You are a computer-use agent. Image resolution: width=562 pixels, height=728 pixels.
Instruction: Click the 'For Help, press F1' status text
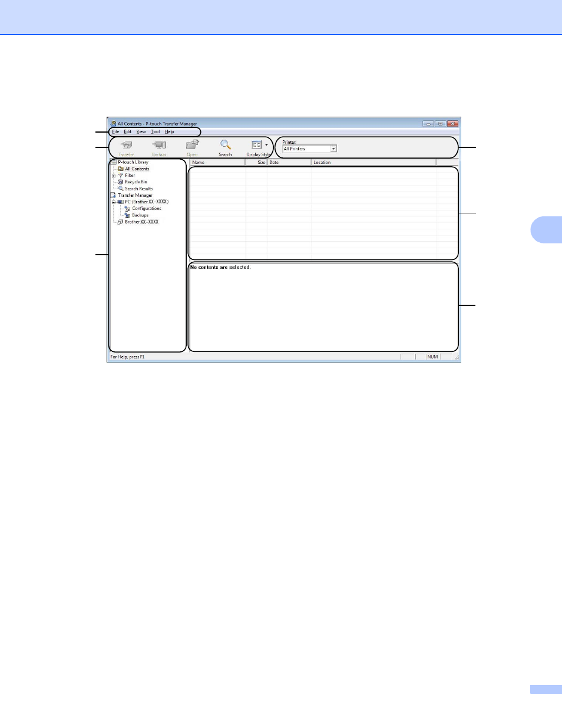[128, 357]
